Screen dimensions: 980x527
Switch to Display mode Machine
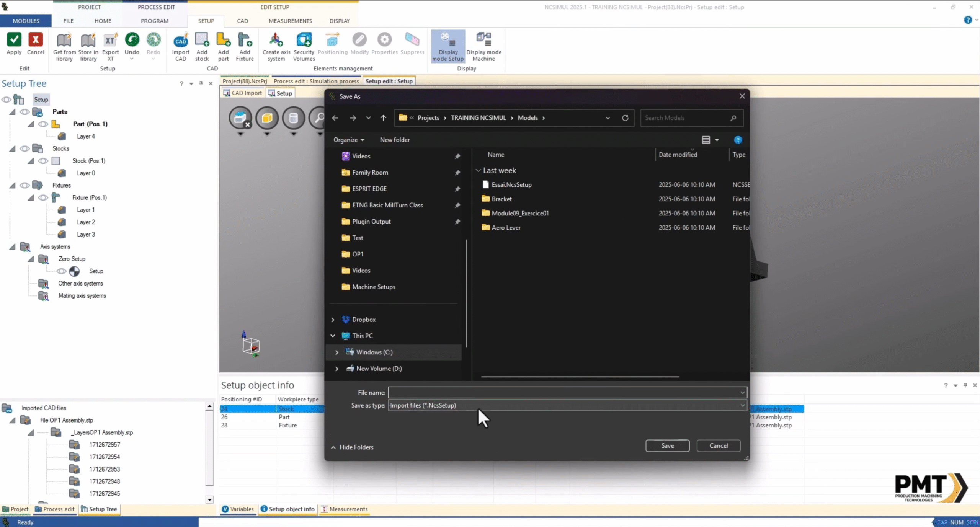pos(484,46)
